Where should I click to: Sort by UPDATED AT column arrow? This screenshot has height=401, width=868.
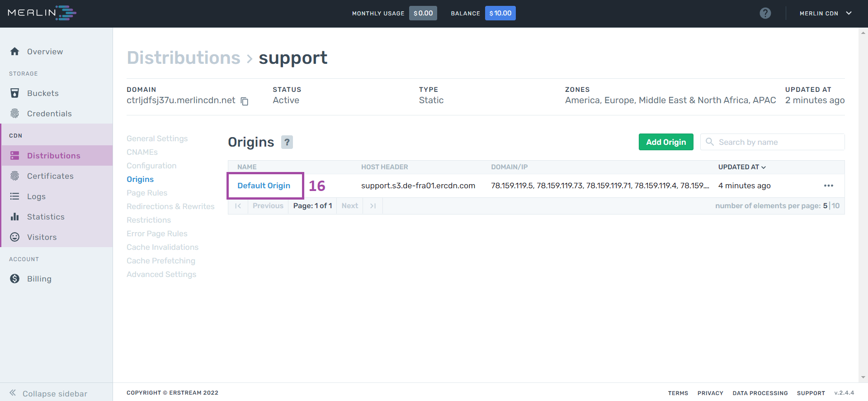pos(764,167)
